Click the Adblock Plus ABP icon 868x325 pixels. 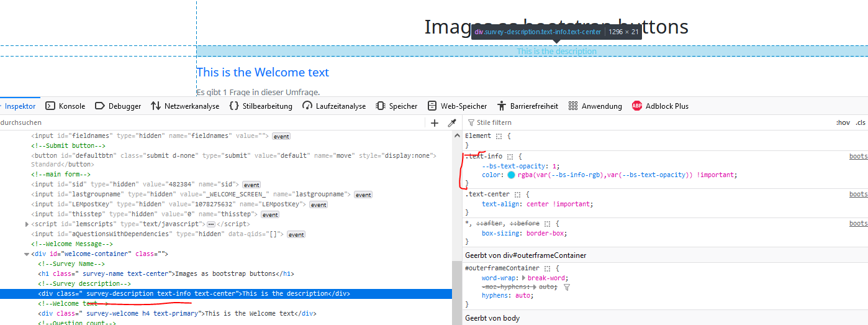[x=636, y=106]
